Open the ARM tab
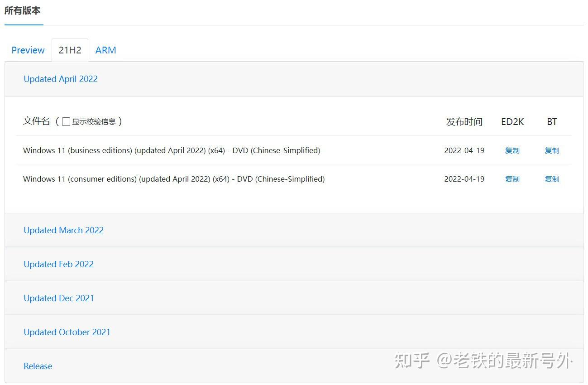588x385 pixels. (105, 50)
